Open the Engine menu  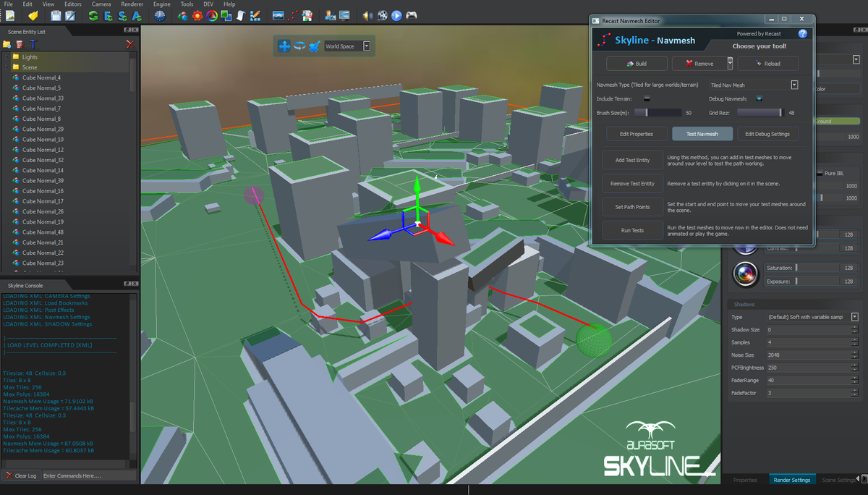[162, 4]
